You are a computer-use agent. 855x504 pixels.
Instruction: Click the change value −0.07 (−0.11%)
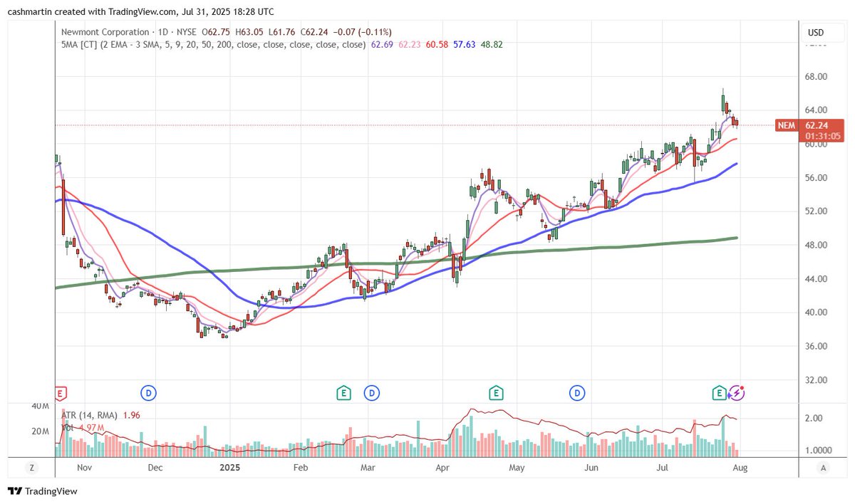[x=363, y=32]
